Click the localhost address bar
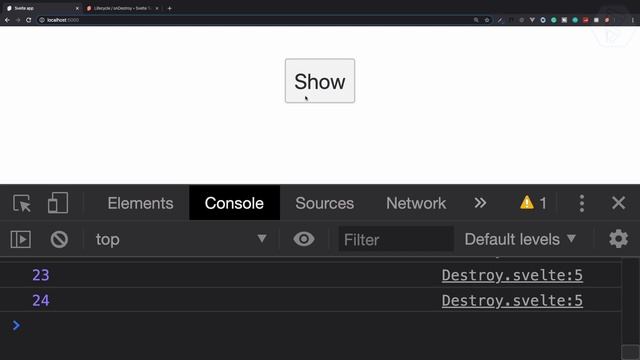 click(x=264, y=20)
